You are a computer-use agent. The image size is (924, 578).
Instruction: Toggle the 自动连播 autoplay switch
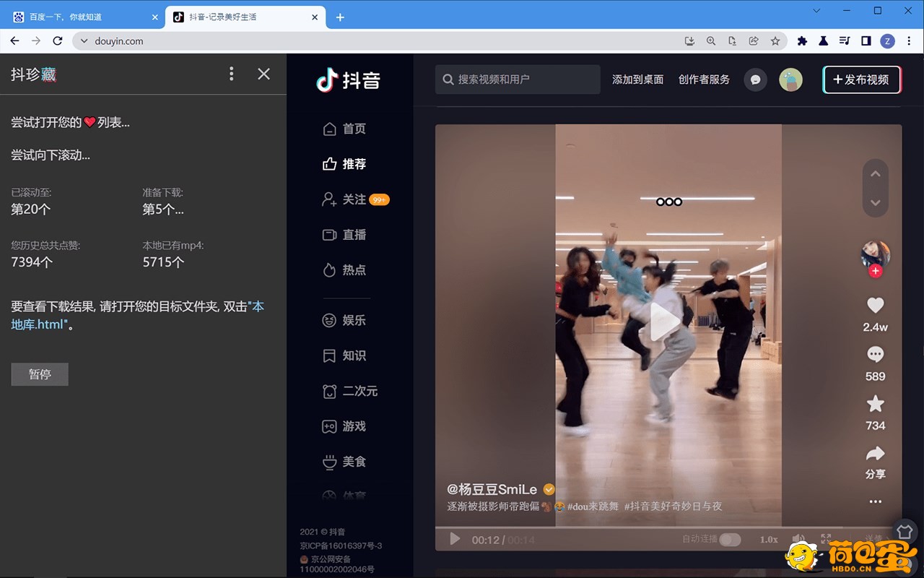coord(730,540)
